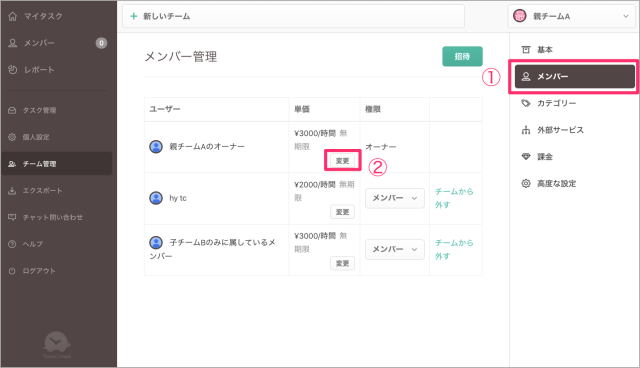The height and width of the screenshot is (368, 640).
Task: Click チームから外す for 子チームB member
Action: point(454,250)
